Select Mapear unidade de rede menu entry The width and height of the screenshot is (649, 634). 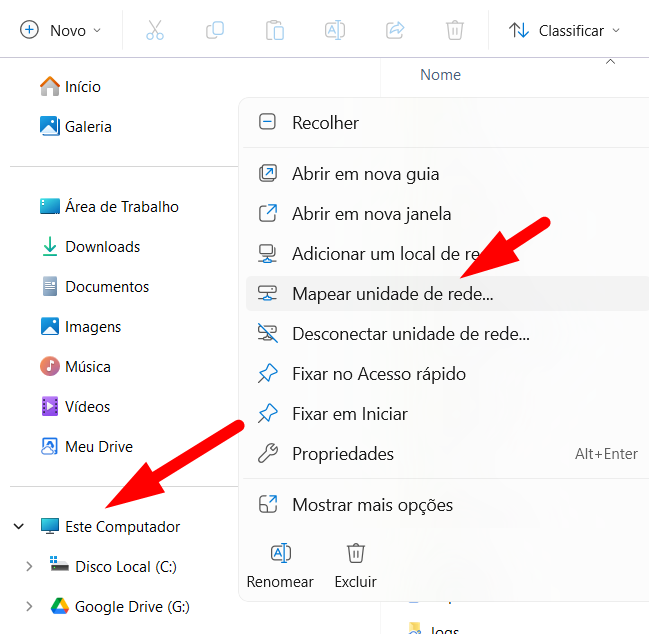392,294
